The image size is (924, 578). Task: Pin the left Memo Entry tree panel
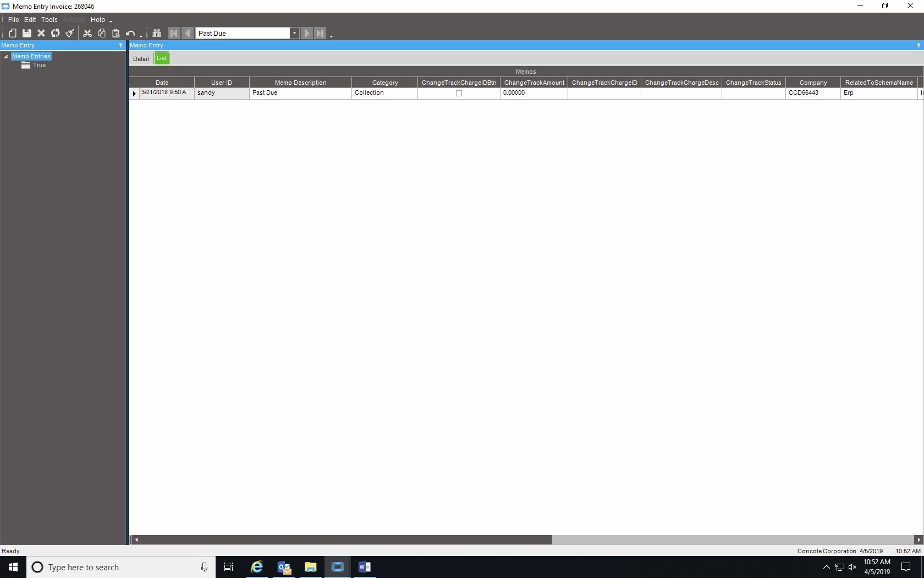120,45
